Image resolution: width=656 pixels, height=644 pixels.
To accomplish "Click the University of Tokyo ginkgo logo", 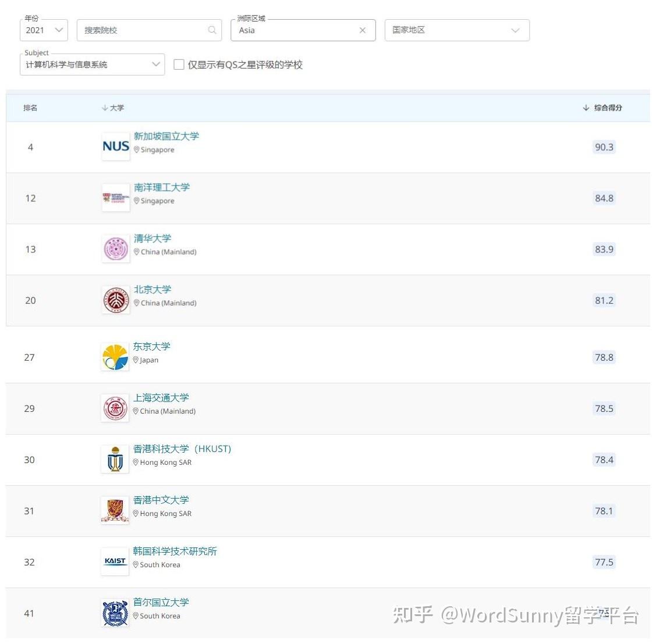I will click(x=115, y=357).
